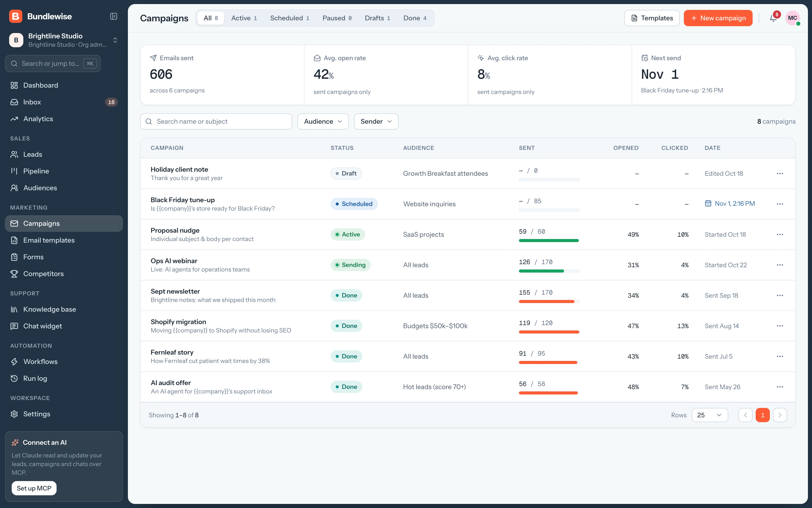Click the New campaign button
Screen dimensions: 812x508
[718, 18]
